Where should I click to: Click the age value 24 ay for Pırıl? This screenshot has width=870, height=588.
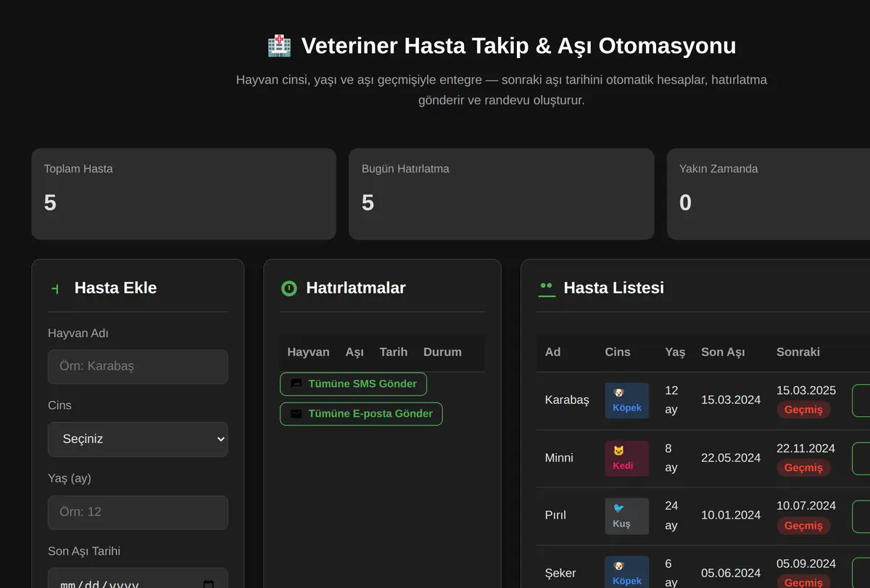(671, 515)
